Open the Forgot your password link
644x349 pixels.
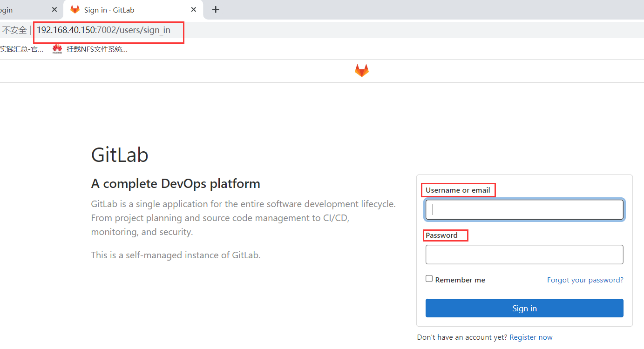(x=585, y=280)
